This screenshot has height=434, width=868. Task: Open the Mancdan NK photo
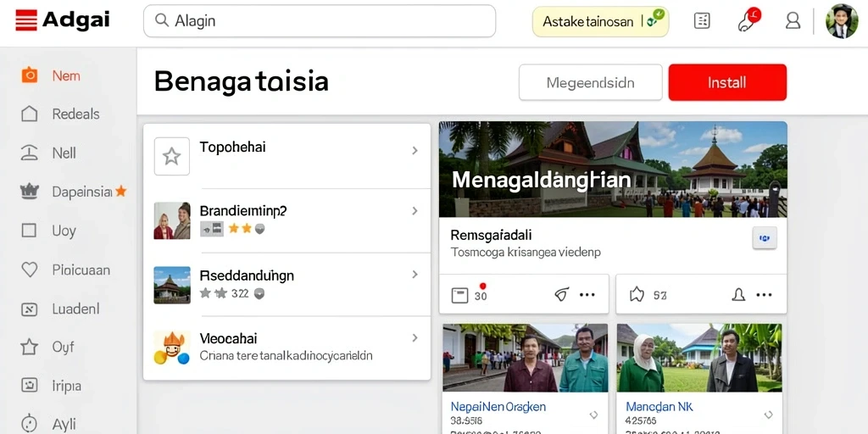tap(699, 358)
